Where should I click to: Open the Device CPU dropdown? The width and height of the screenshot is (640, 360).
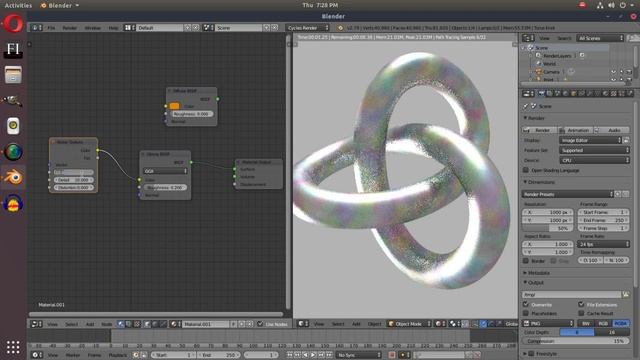594,160
